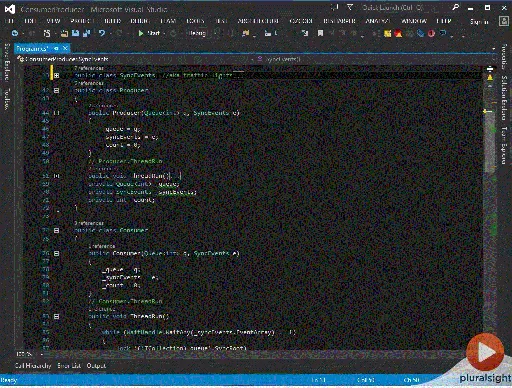Open the ARCHITECTURE menu
Screen dimensions: 512x388
pos(258,21)
